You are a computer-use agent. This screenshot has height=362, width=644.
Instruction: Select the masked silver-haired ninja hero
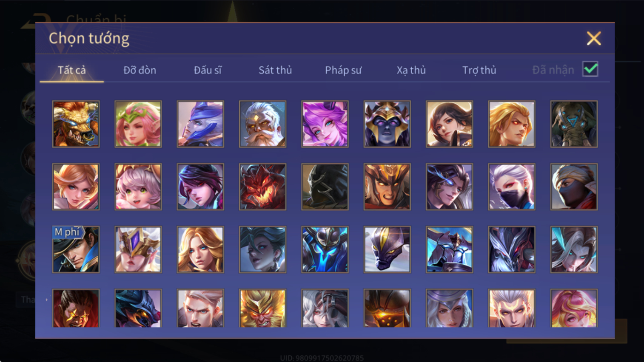click(x=512, y=187)
